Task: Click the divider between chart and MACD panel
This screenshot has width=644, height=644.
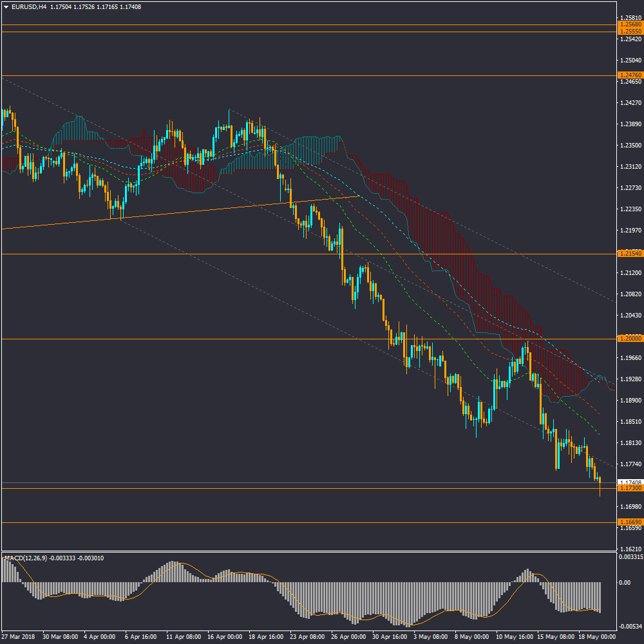Action: coord(309,552)
